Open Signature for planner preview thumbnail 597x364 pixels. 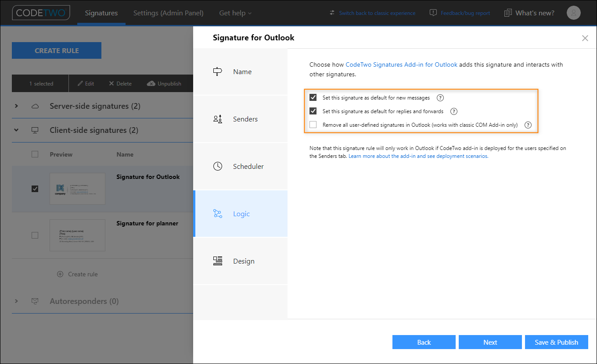pos(78,236)
